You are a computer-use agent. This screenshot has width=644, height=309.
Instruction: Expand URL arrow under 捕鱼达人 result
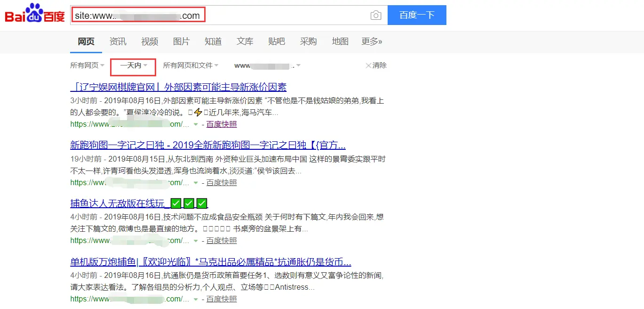[196, 241]
